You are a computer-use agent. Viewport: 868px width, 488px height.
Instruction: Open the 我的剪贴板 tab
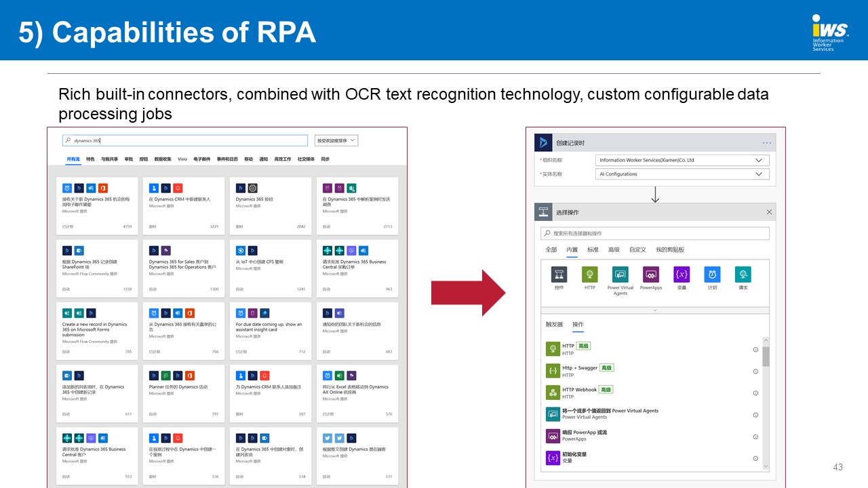[670, 250]
